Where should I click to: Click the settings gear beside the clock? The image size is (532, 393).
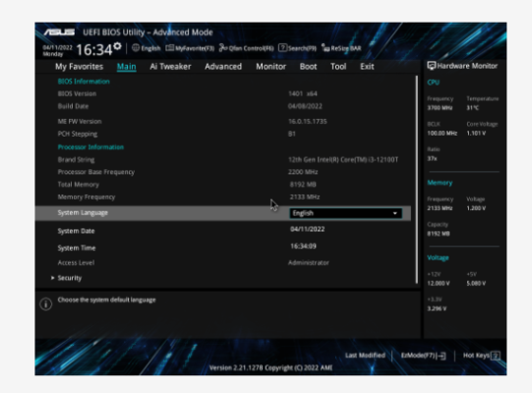coord(117,46)
